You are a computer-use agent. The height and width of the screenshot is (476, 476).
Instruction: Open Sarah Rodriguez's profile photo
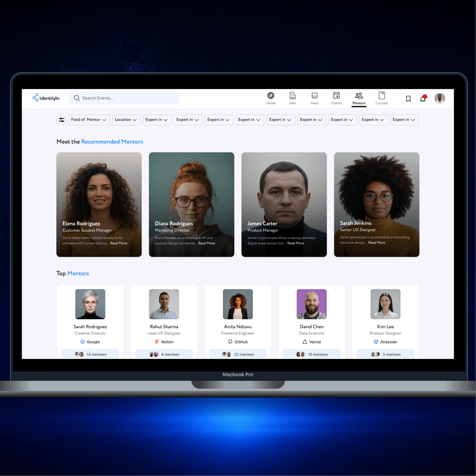click(90, 304)
